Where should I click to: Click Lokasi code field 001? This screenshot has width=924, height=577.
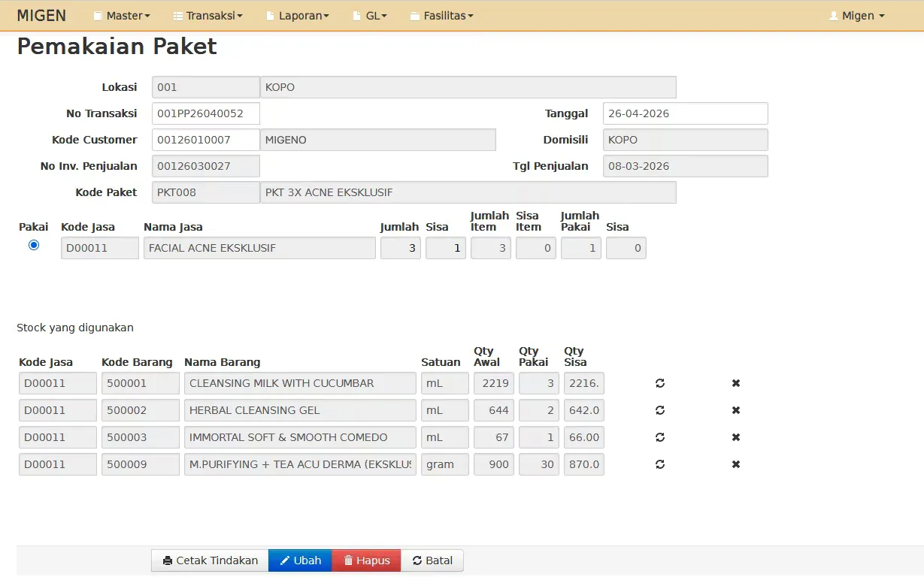click(206, 87)
